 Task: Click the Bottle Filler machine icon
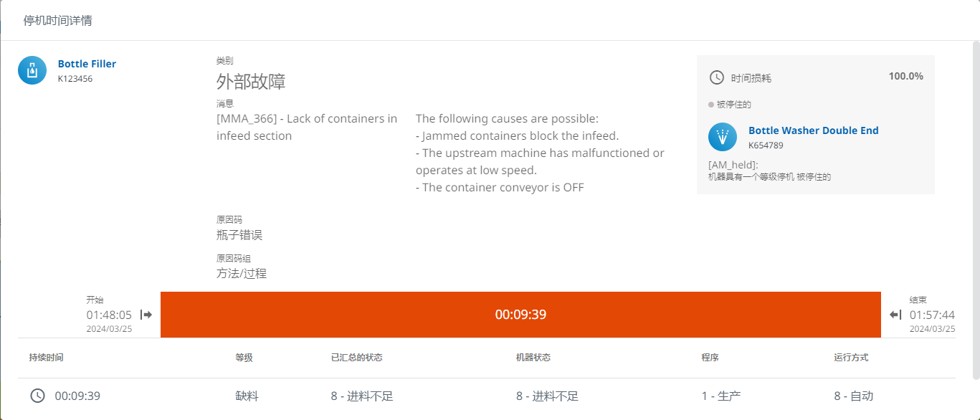click(32, 70)
